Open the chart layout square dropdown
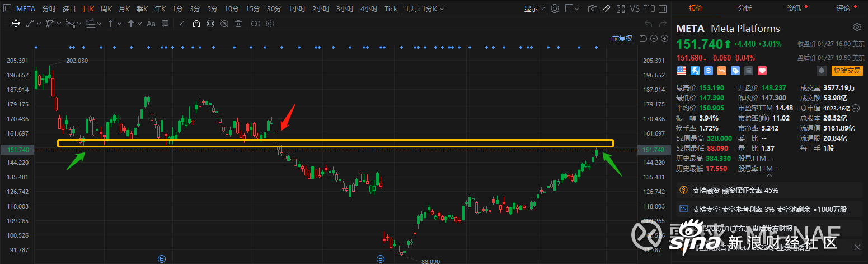 pyautogui.click(x=572, y=8)
